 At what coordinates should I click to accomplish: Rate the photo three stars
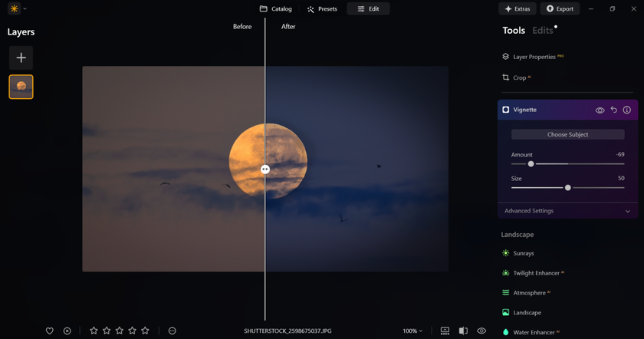[120, 331]
